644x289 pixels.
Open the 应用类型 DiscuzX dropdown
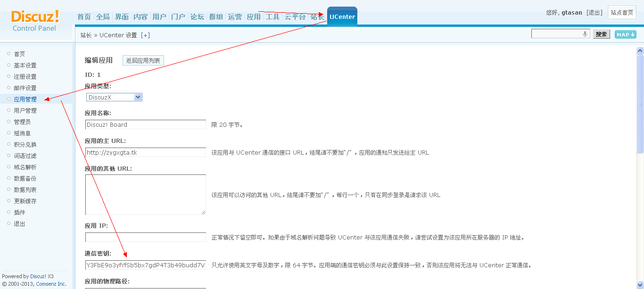(x=114, y=97)
